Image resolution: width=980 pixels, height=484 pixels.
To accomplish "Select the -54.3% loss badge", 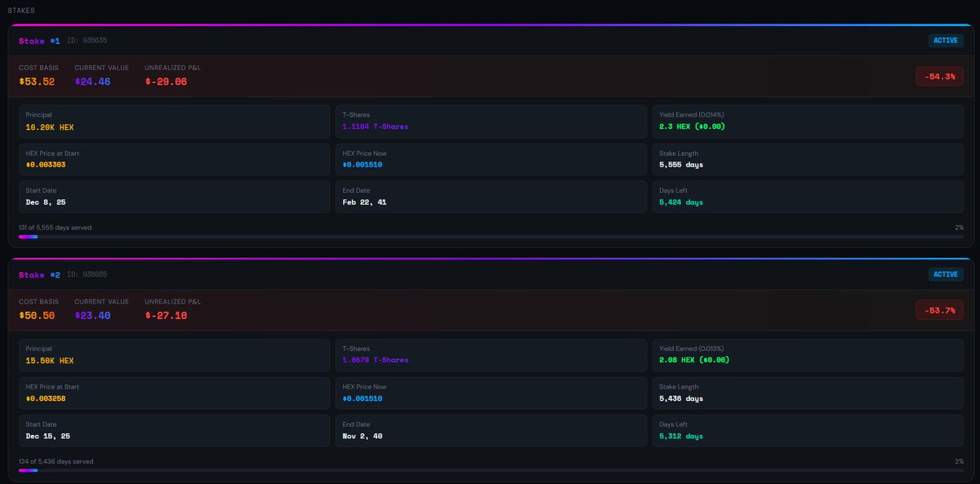I will pos(940,76).
